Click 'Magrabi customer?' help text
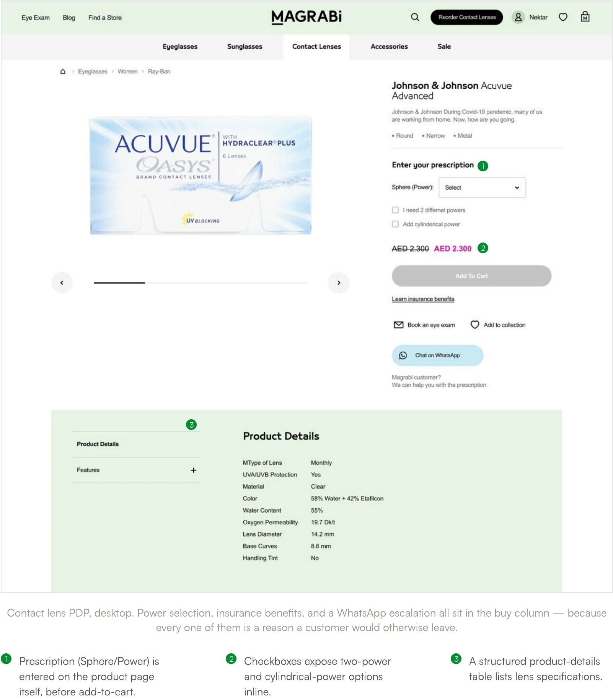This screenshot has width=613, height=700. click(416, 378)
